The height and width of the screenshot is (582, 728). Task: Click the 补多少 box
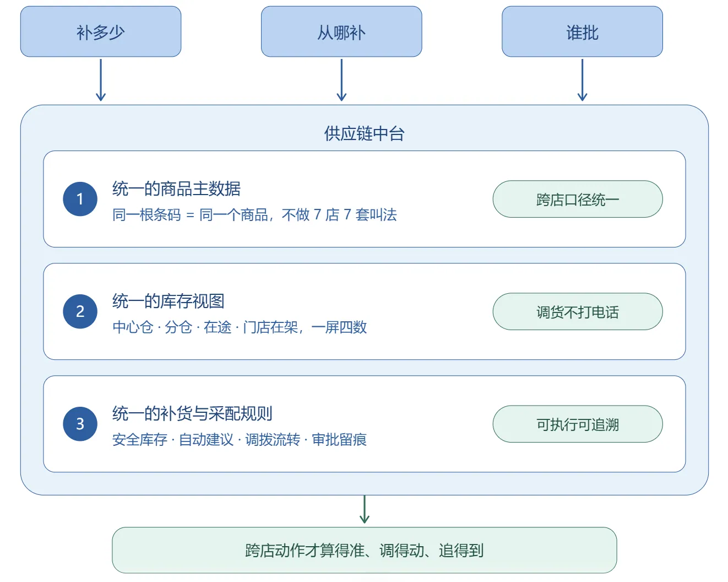pos(101,32)
